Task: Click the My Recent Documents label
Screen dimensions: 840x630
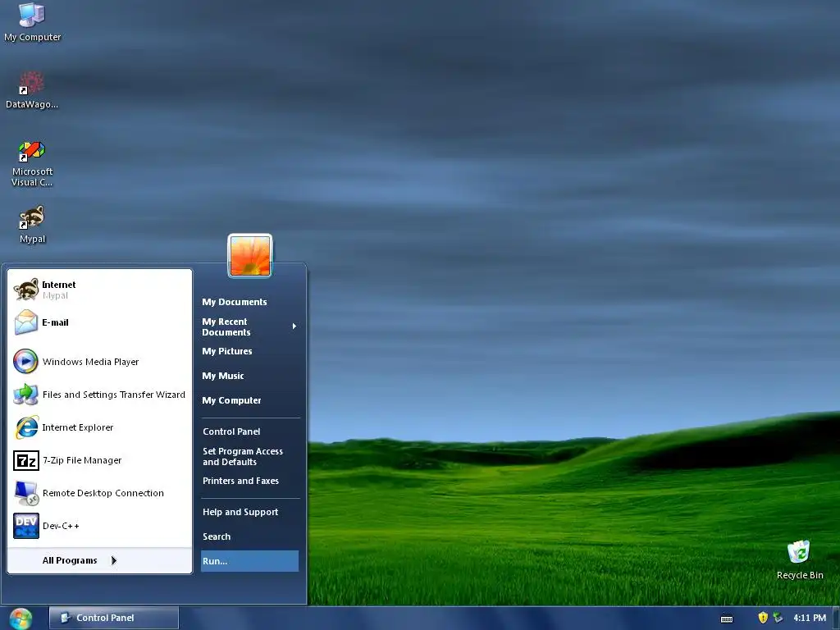Action: [226, 326]
